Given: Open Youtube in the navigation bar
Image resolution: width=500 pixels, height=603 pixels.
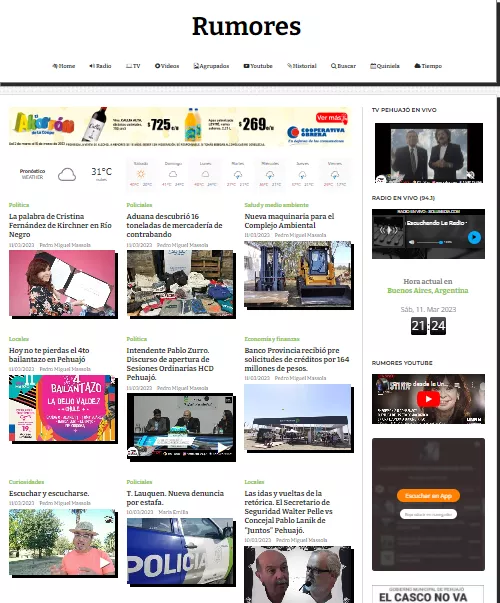Looking at the screenshot, I should (258, 66).
